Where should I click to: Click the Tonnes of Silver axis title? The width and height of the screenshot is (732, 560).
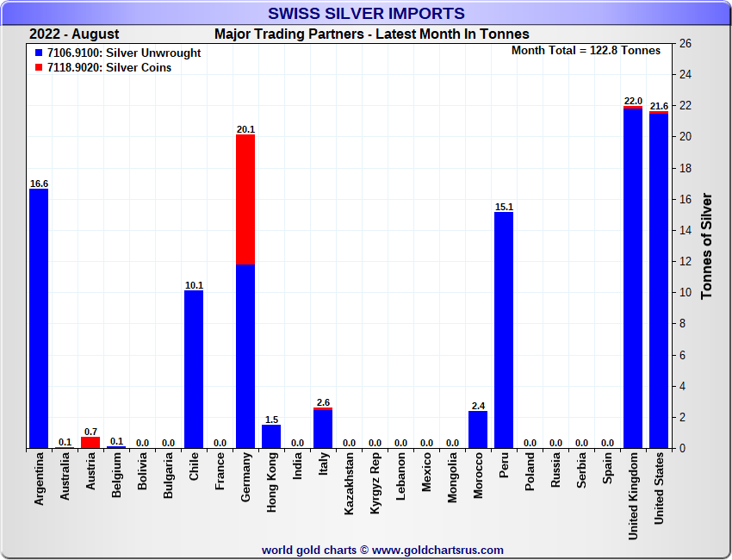pyautogui.click(x=707, y=246)
